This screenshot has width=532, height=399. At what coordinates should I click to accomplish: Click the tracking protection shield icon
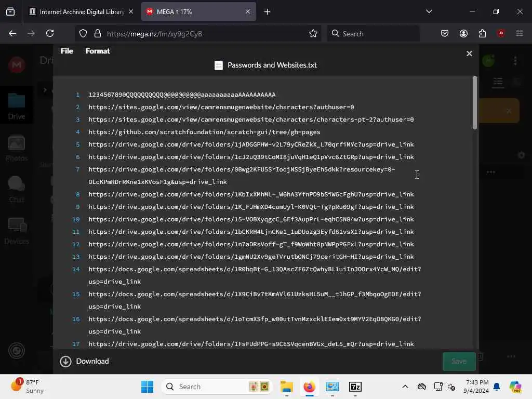[x=83, y=34]
